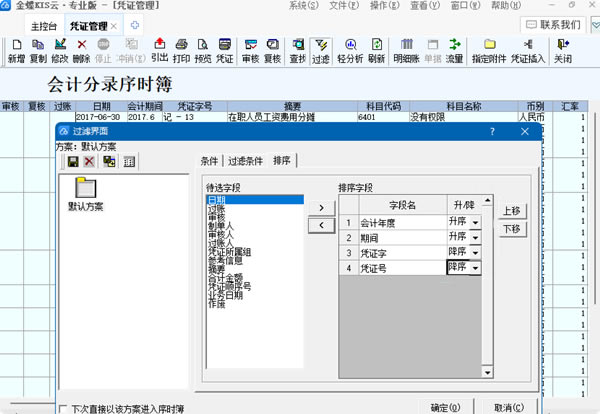Expand sort order dropdown for 会计年度
This screenshot has height=414, width=600.
474,222
